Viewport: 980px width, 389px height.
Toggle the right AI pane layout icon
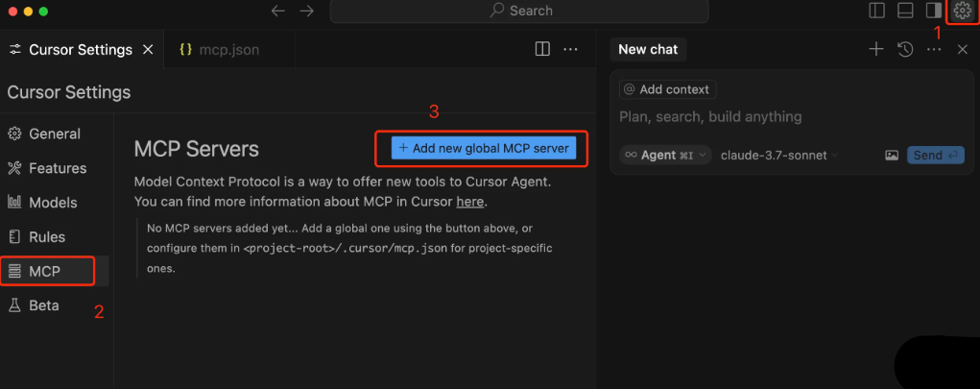(934, 11)
